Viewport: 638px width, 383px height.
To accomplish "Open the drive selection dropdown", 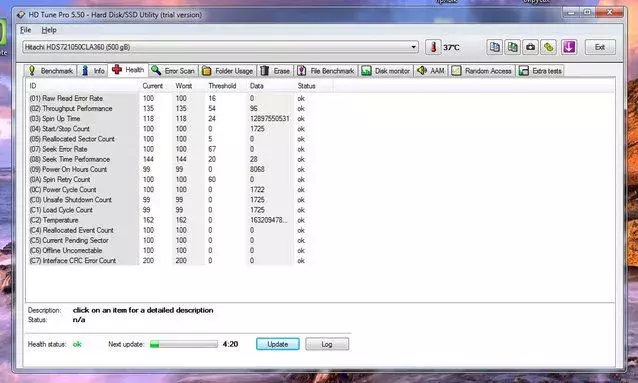I will pos(220,47).
